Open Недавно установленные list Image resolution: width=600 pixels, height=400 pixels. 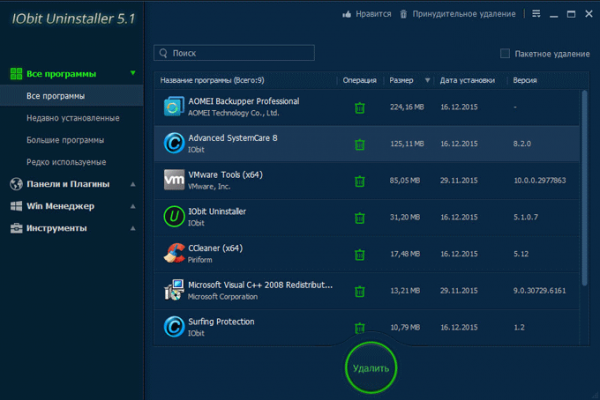point(73,118)
